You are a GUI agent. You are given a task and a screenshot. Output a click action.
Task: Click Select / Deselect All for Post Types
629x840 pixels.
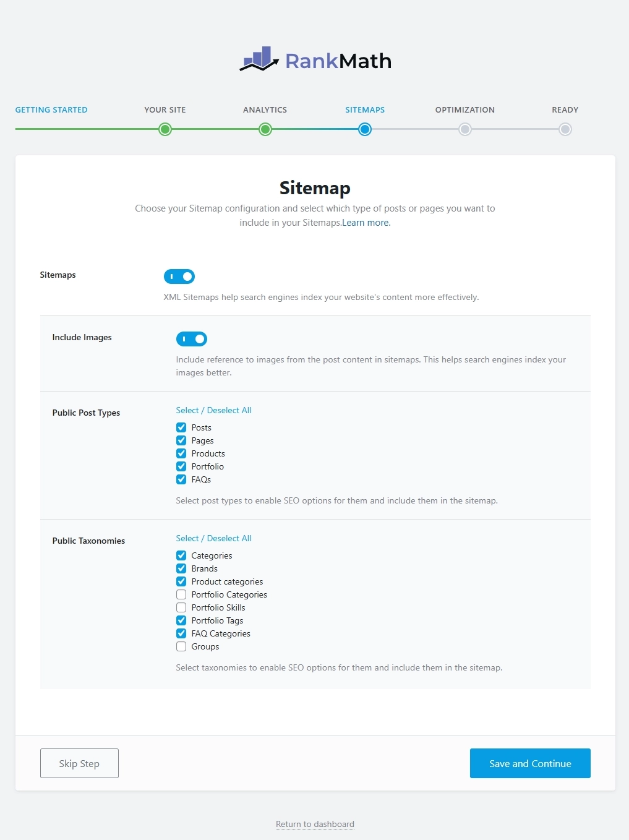click(213, 411)
